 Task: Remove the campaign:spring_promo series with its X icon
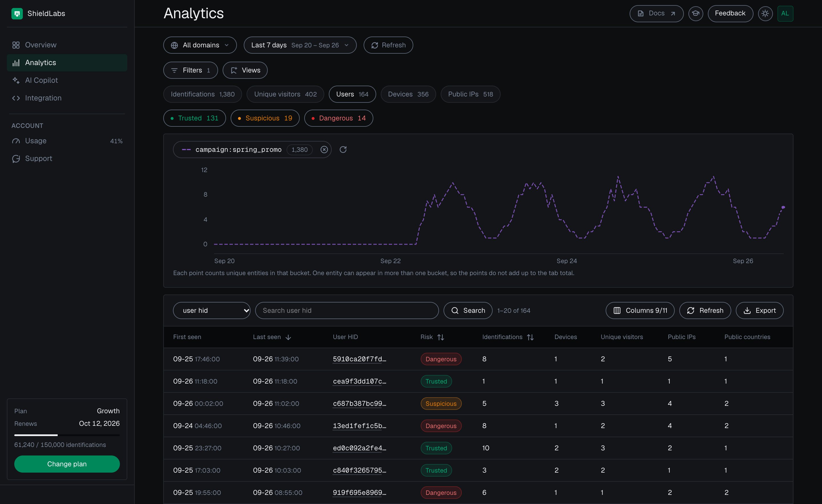pyautogui.click(x=324, y=150)
